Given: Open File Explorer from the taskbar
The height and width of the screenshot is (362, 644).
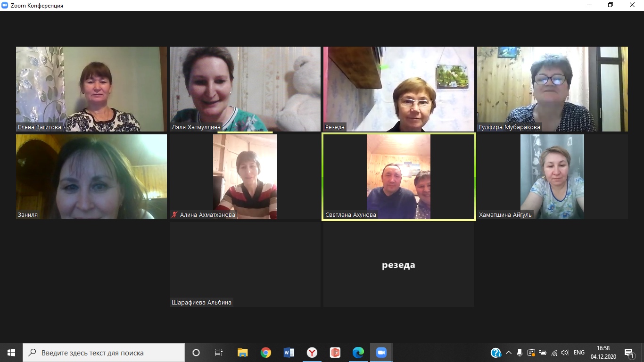Looking at the screenshot, I should (x=243, y=353).
